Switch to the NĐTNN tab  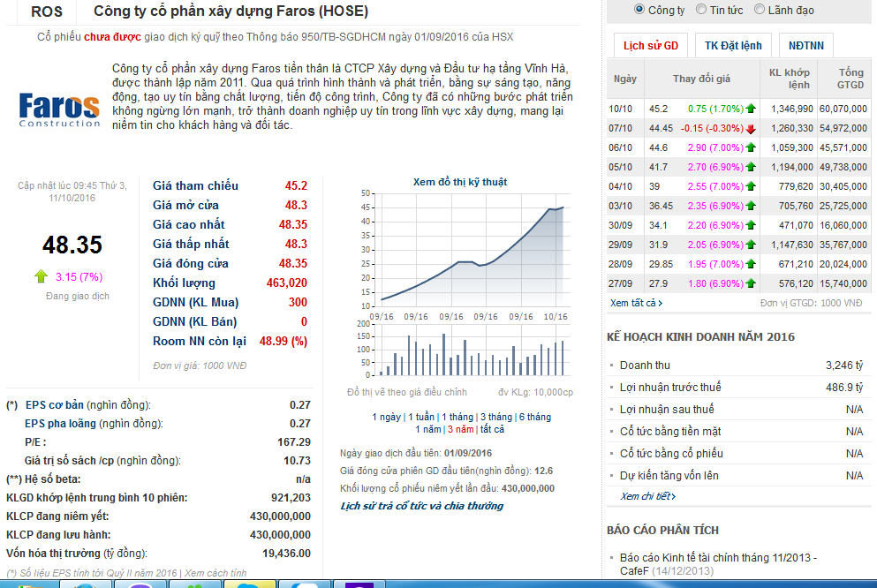(806, 45)
